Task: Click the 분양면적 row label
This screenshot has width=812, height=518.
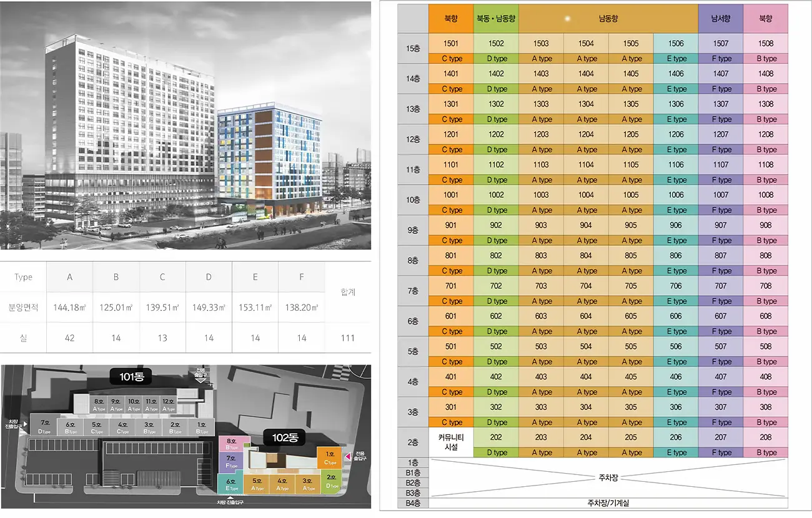Action: pos(23,308)
